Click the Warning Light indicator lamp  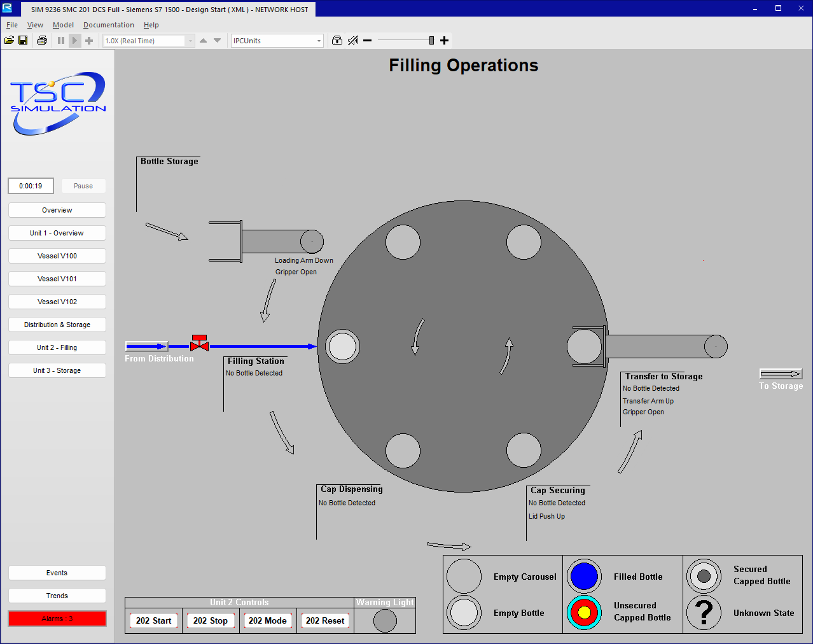[x=385, y=620]
